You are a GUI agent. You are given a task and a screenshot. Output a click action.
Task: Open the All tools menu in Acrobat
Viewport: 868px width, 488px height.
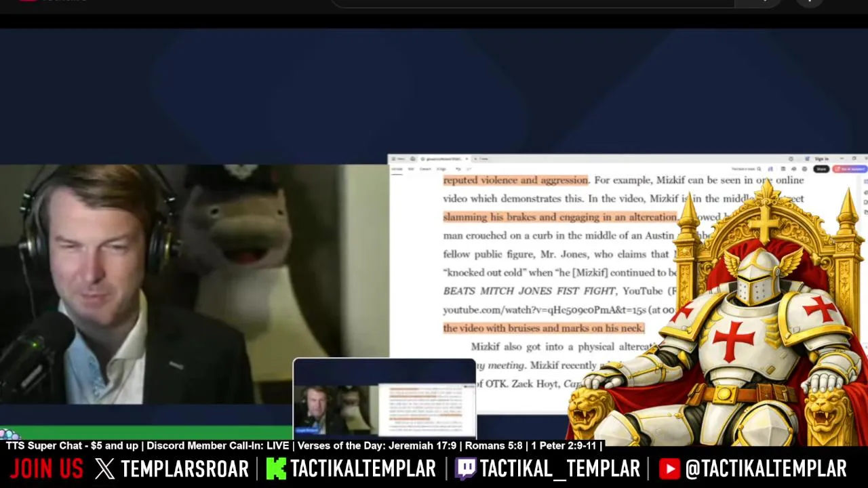(x=397, y=169)
